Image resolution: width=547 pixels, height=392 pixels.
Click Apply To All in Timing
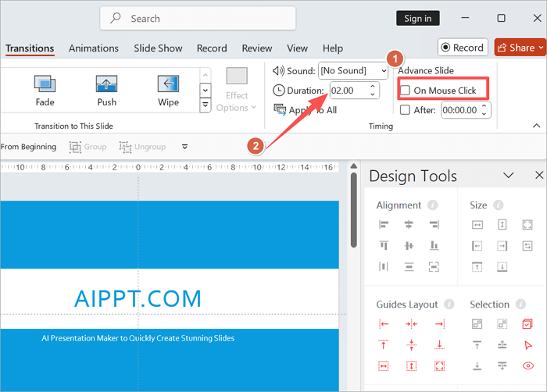[306, 110]
